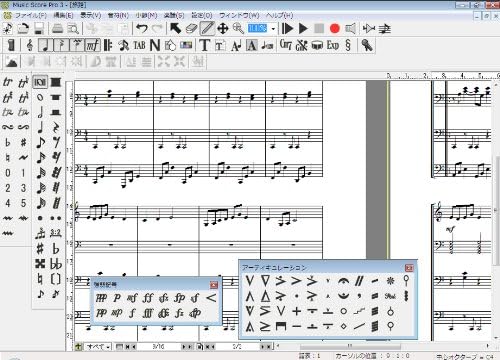Click the printer icon

tap(58, 29)
